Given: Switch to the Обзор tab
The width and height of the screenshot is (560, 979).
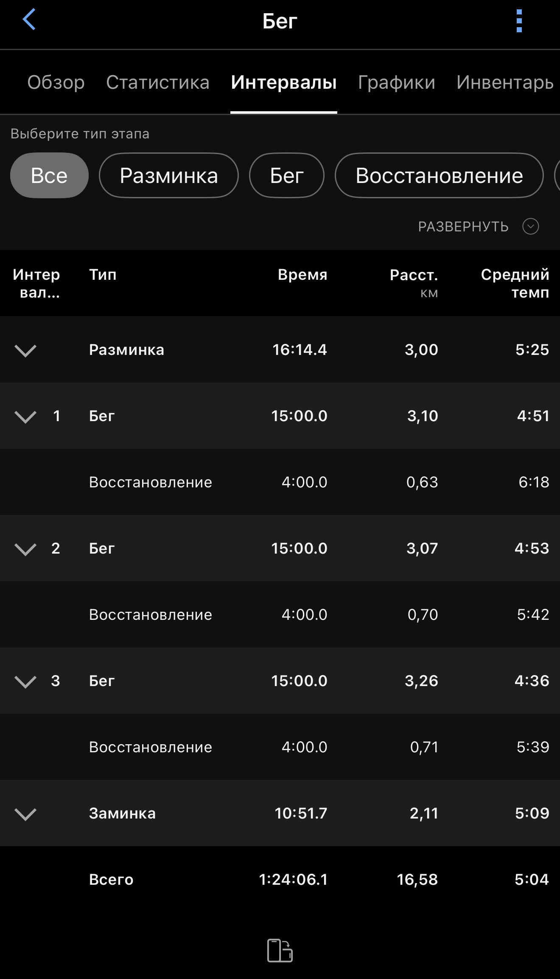Looking at the screenshot, I should (56, 82).
